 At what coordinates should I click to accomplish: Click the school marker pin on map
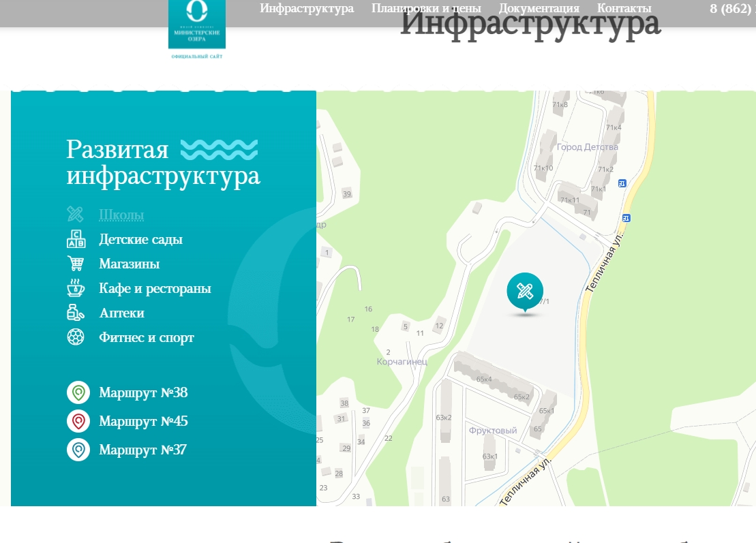524,292
